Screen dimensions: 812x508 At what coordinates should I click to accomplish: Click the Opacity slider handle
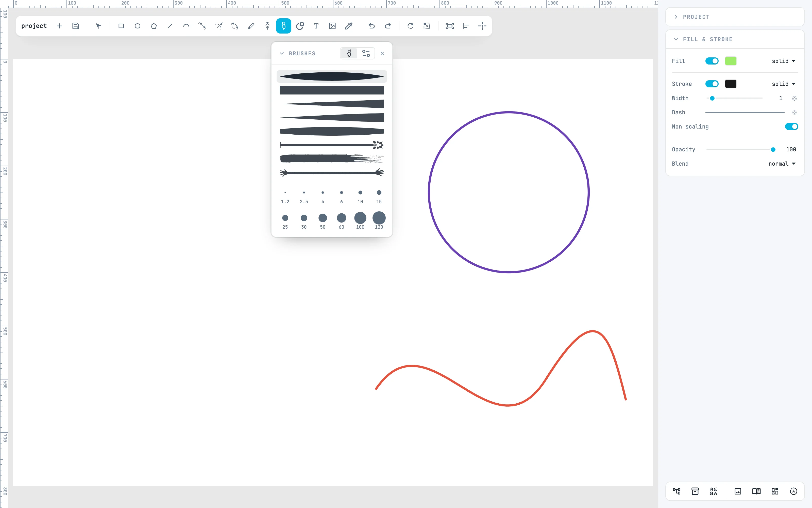pos(773,150)
